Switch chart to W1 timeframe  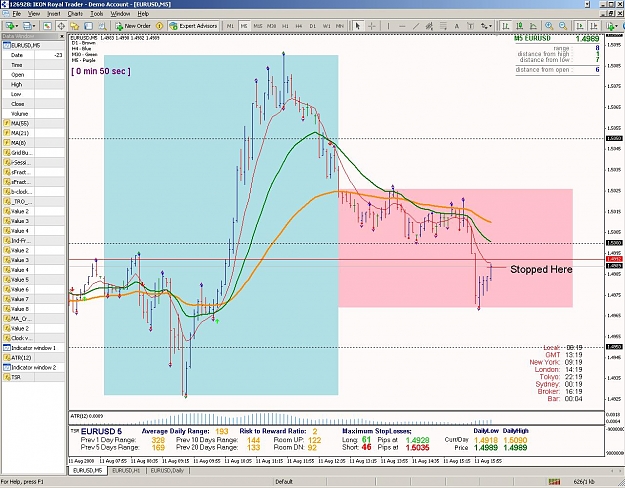[x=326, y=26]
